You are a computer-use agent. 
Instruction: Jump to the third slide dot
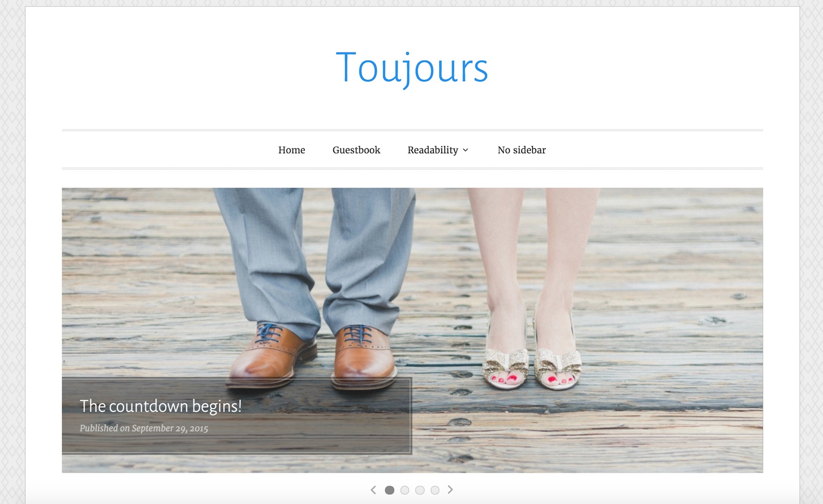[420, 490]
